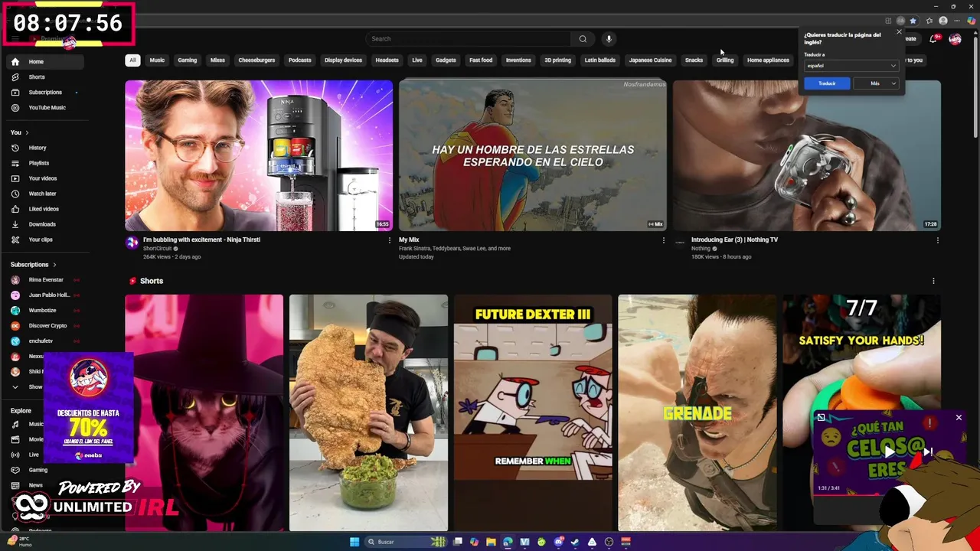
Task: Open YouTube Music from sidebar
Action: point(45,108)
